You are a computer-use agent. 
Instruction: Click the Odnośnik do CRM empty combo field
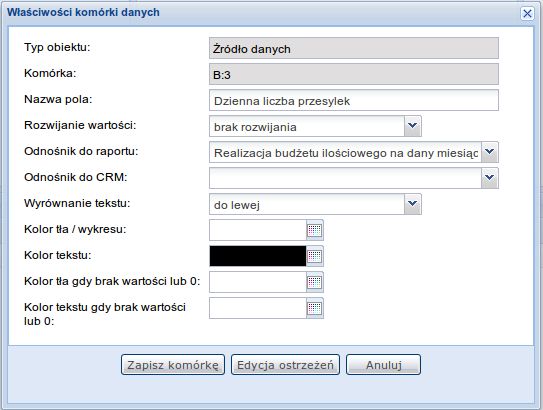coord(345,178)
